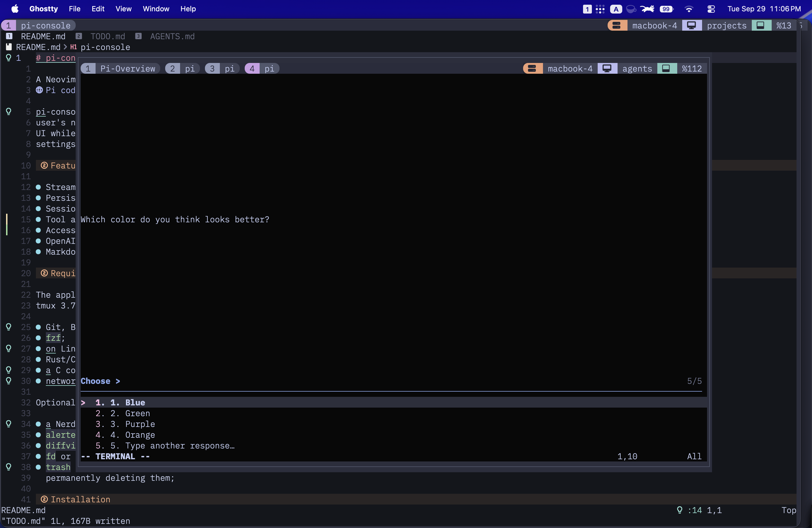Open the Ghostty application menu

(43, 9)
